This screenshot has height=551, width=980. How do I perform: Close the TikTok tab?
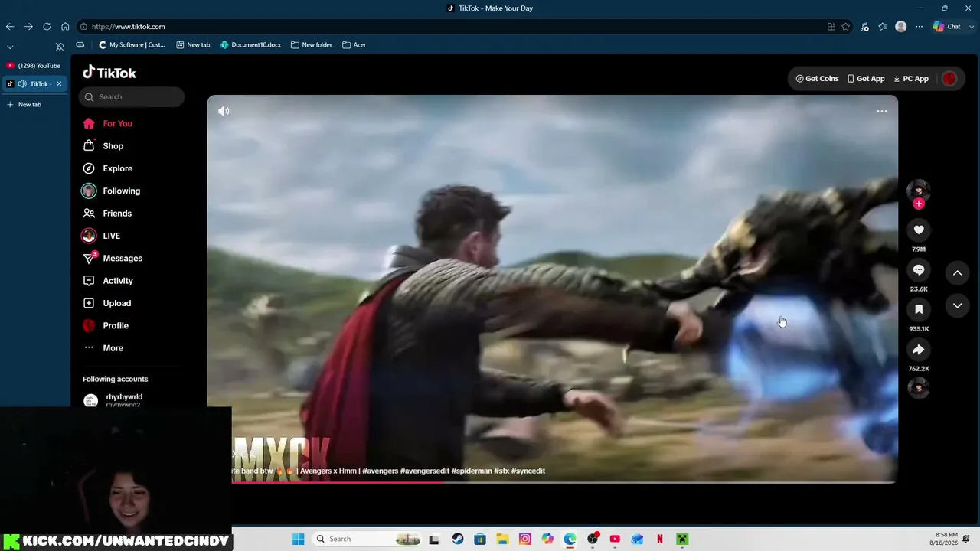tap(59, 84)
